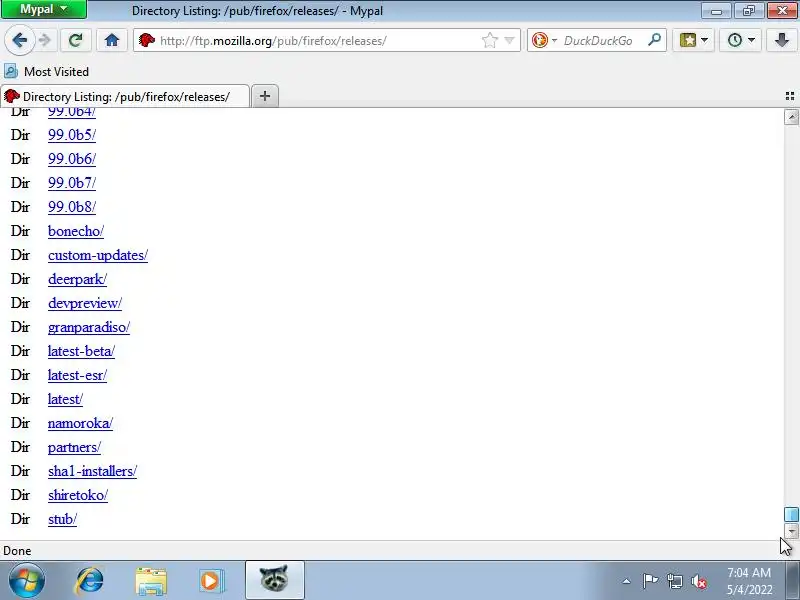
Task: Open the partners/ directory
Action: [x=74, y=447]
